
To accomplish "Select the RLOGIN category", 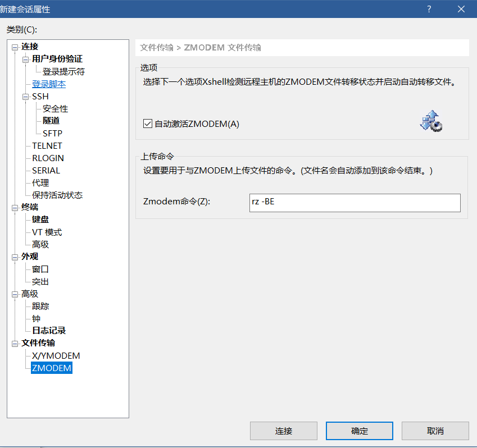I will (48, 158).
